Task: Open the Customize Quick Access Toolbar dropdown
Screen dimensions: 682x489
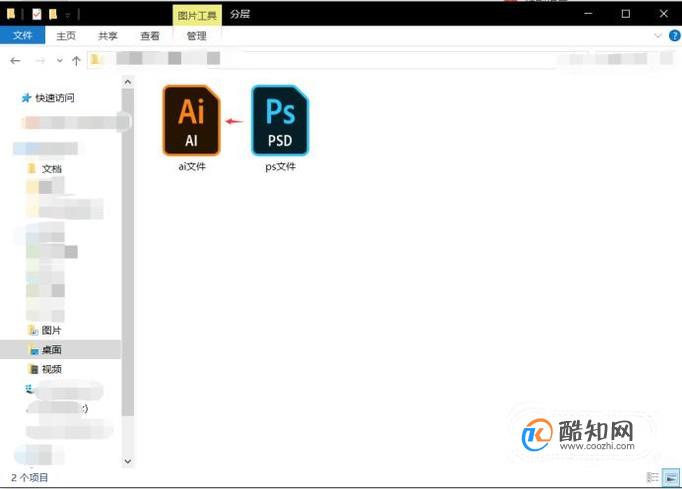Action: coord(68,15)
